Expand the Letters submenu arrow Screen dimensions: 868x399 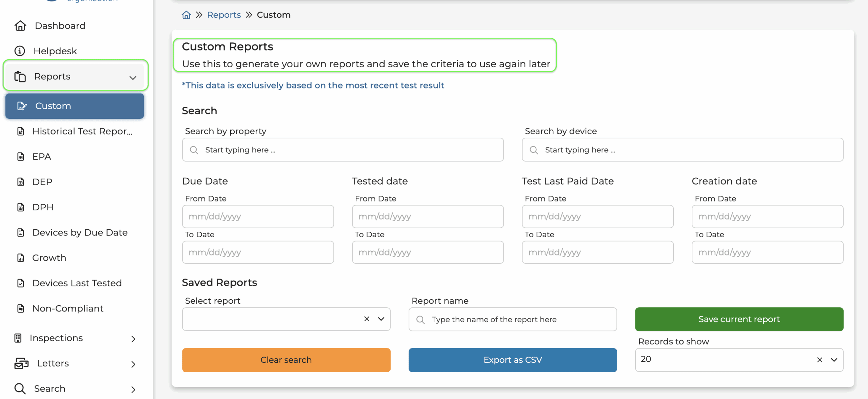click(x=133, y=364)
